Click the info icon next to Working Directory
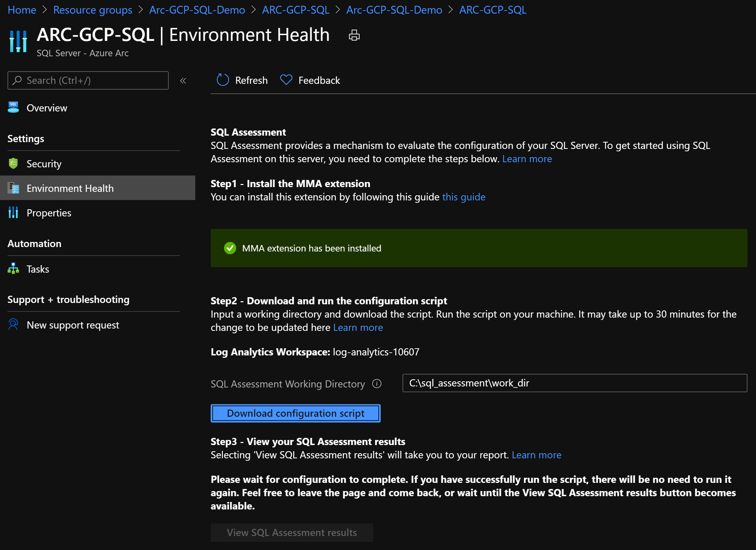The height and width of the screenshot is (550, 756). click(377, 384)
